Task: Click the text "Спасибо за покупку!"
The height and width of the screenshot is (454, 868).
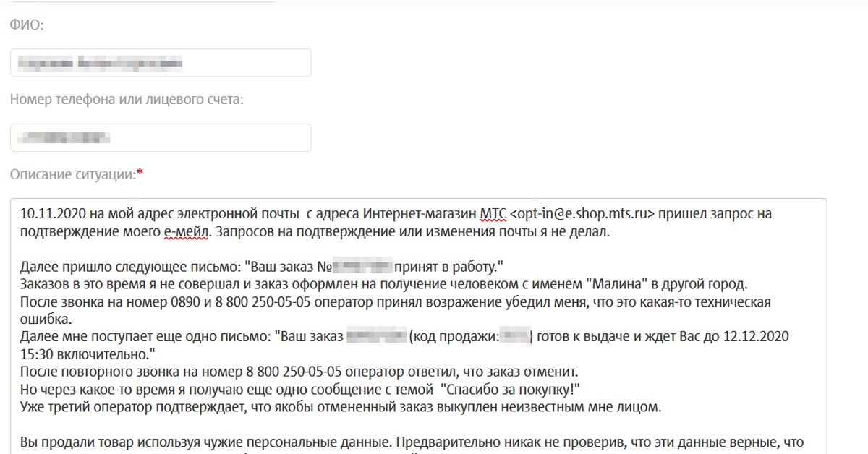Action: 509,390
